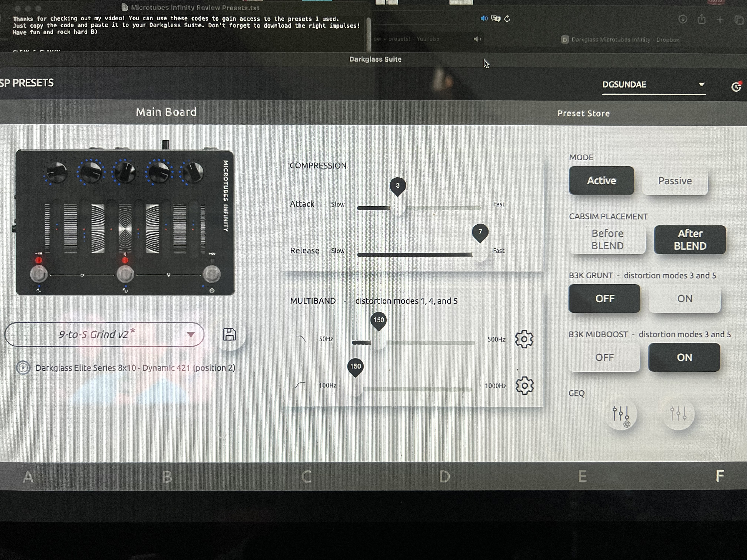Turn B3K Grunt ON
747x560 pixels.
(x=684, y=299)
